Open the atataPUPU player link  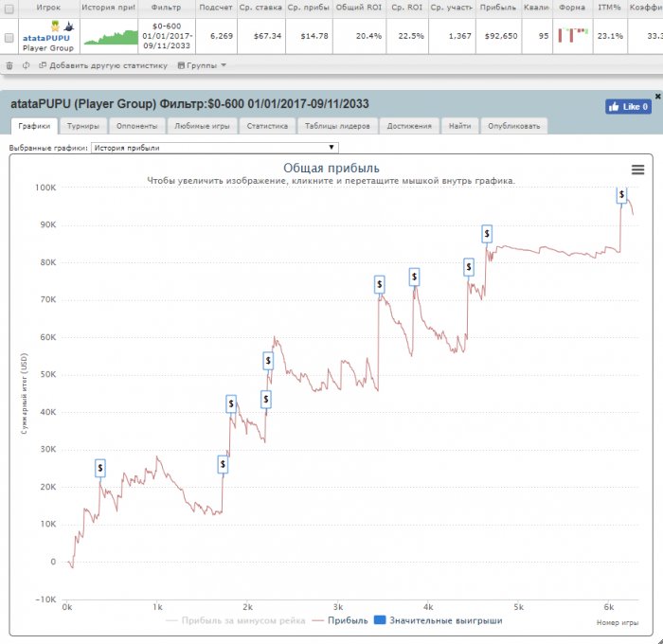coord(46,38)
